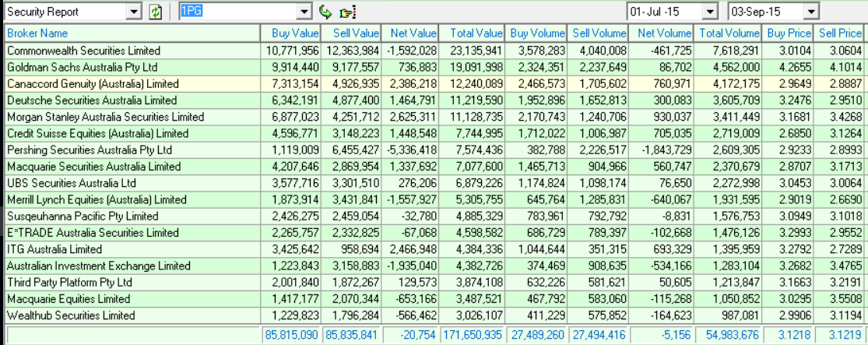The width and height of the screenshot is (868, 345).
Task: Select Canaccord Genuity (Australia) Limited row
Action: coord(434,83)
